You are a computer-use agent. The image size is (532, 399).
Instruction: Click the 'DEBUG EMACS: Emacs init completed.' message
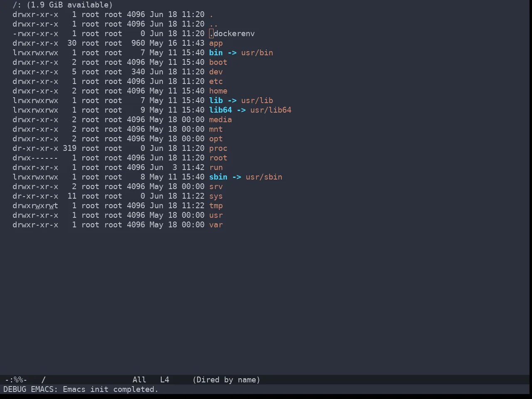coord(81,389)
